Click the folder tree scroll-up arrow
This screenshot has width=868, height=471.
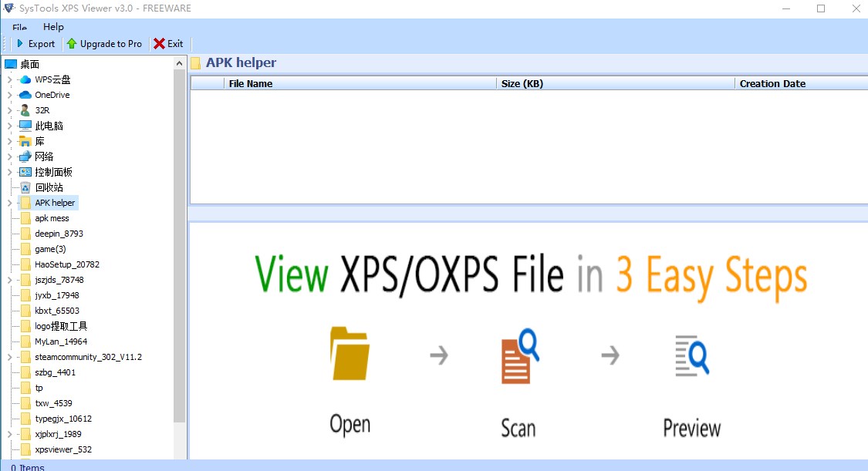tap(179, 63)
